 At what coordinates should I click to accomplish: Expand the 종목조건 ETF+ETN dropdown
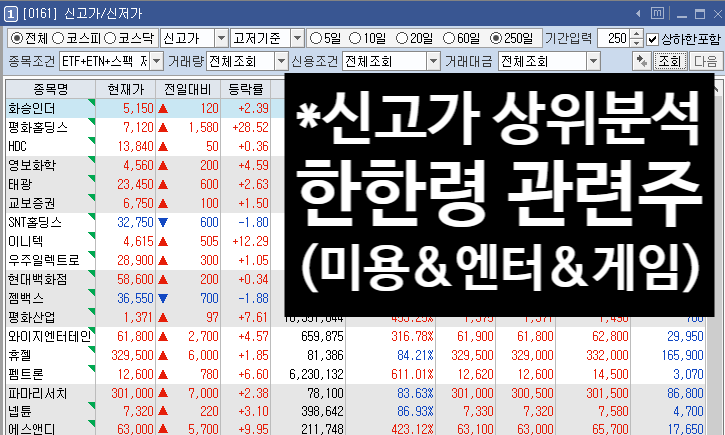tap(157, 61)
